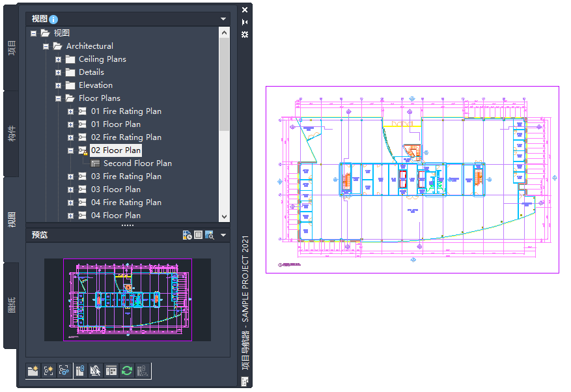Click the 01 Fire Rating Plan drawing icon

tap(83, 111)
